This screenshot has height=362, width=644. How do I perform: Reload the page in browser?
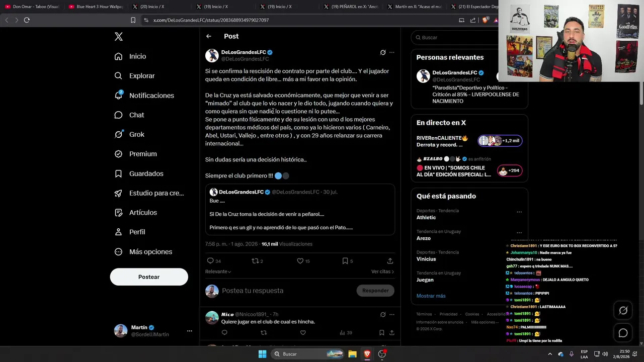coord(27,20)
